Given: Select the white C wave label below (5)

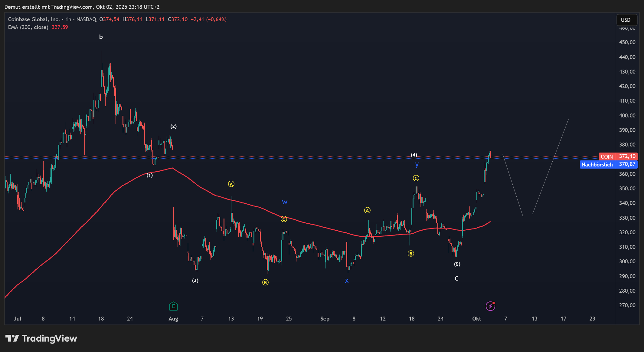Looking at the screenshot, I should 456,278.
